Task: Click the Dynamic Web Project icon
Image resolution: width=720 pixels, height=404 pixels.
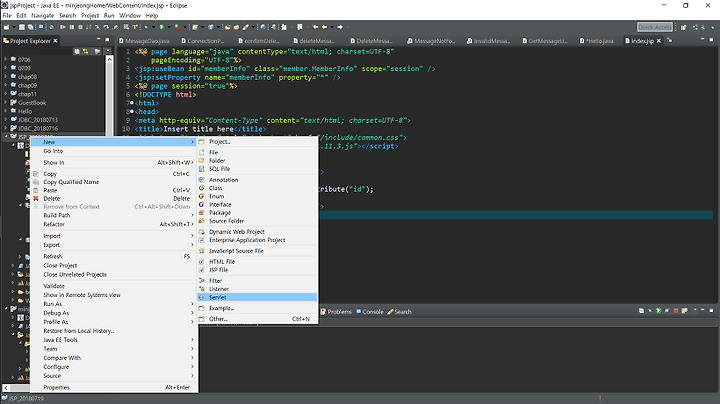Action: (202, 232)
